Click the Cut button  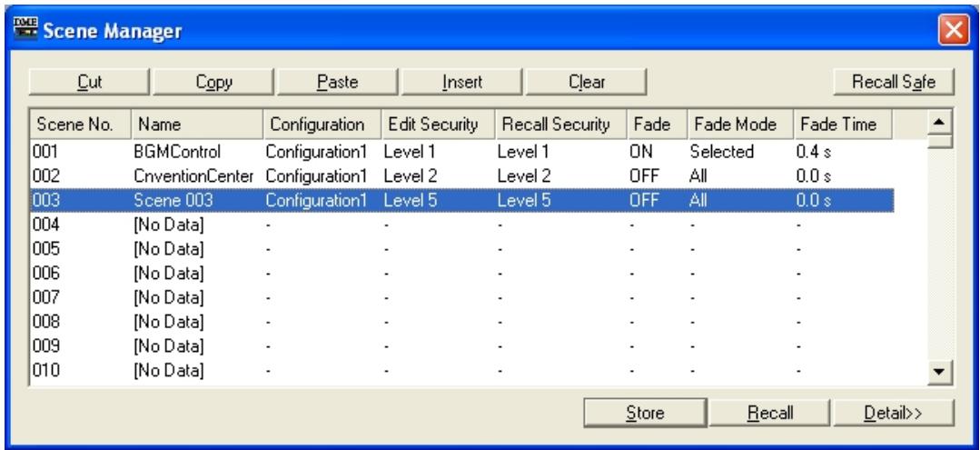[x=89, y=82]
